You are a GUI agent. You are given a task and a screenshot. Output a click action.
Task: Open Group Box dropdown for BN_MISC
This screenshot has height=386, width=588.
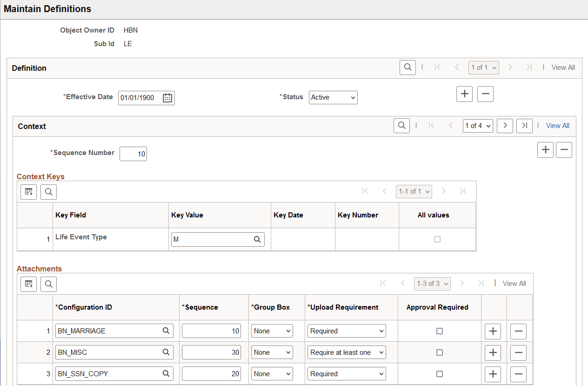272,352
